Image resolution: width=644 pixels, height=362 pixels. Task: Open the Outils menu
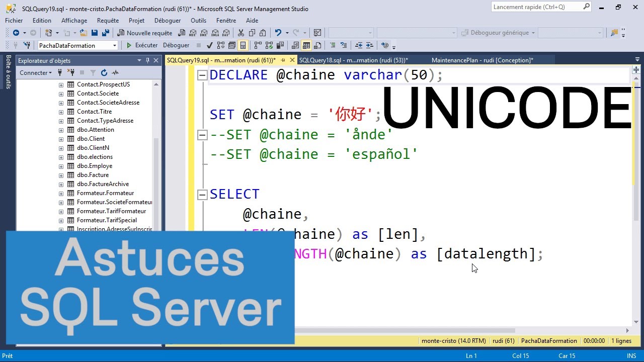(199, 21)
